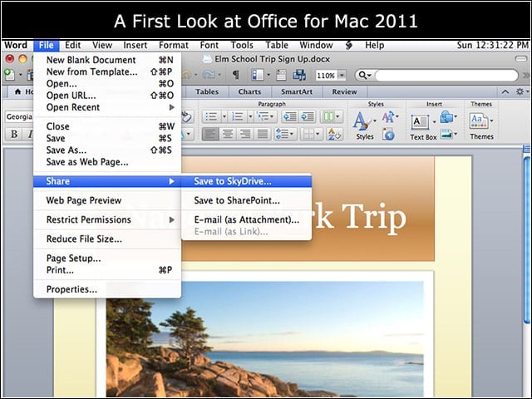Open the bulleted list dropdown arrow
The image size is (532, 399).
[224, 116]
